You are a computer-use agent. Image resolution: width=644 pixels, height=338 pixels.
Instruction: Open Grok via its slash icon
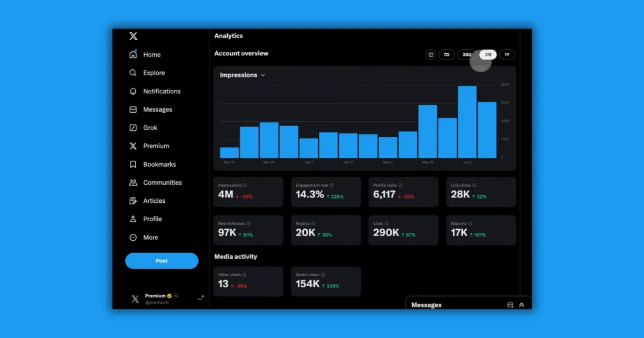point(133,128)
